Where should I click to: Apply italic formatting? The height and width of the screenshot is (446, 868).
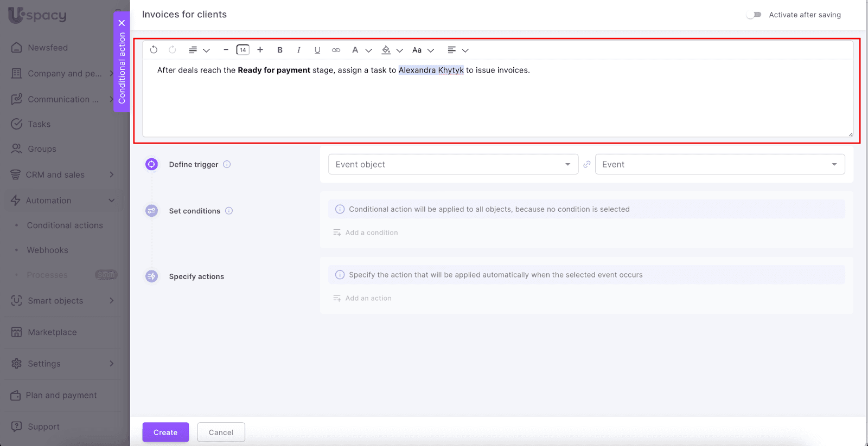(298, 50)
